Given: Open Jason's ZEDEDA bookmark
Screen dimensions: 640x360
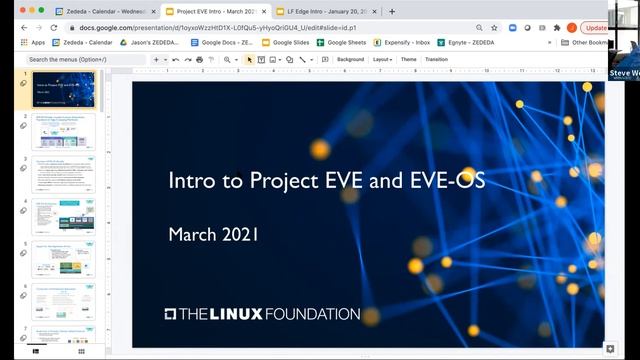Looking at the screenshot, I should (x=149, y=42).
